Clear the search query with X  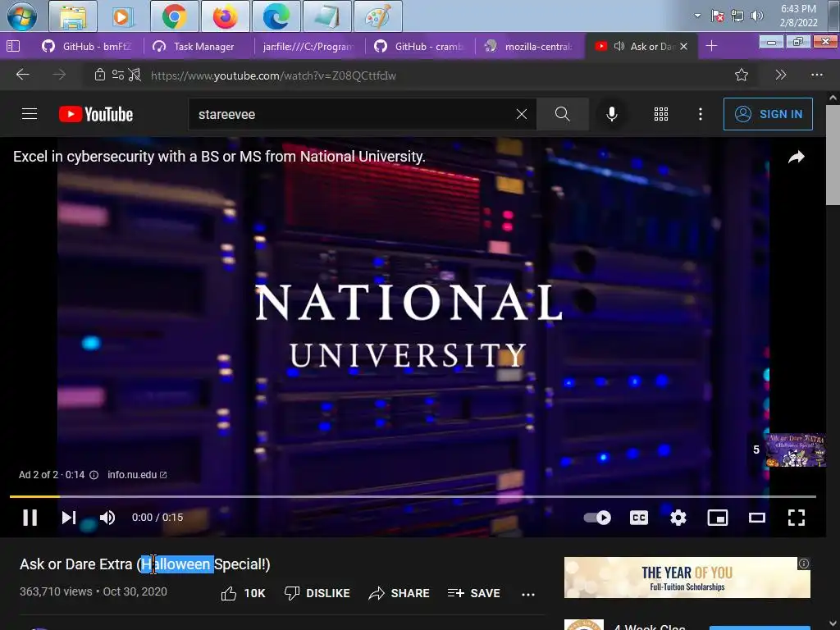pos(522,114)
